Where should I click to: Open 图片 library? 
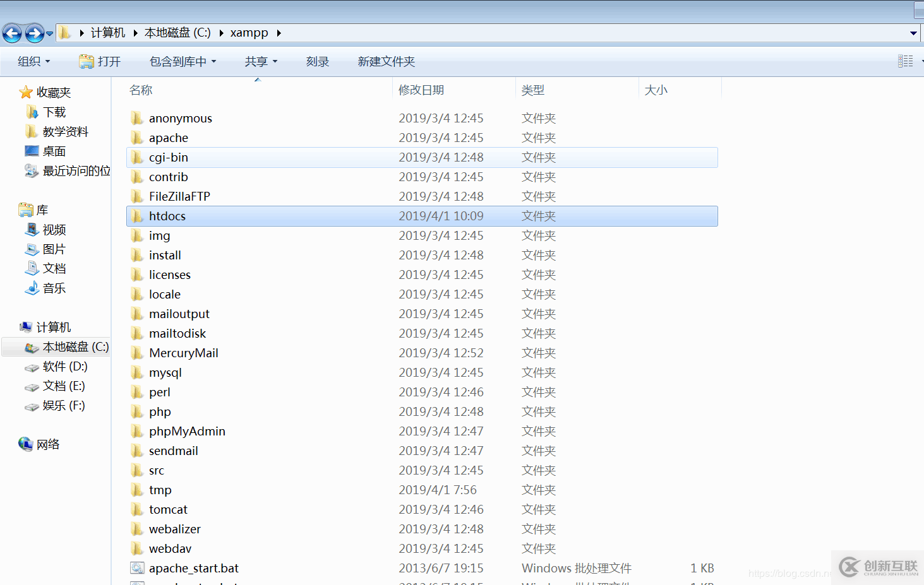click(x=45, y=249)
